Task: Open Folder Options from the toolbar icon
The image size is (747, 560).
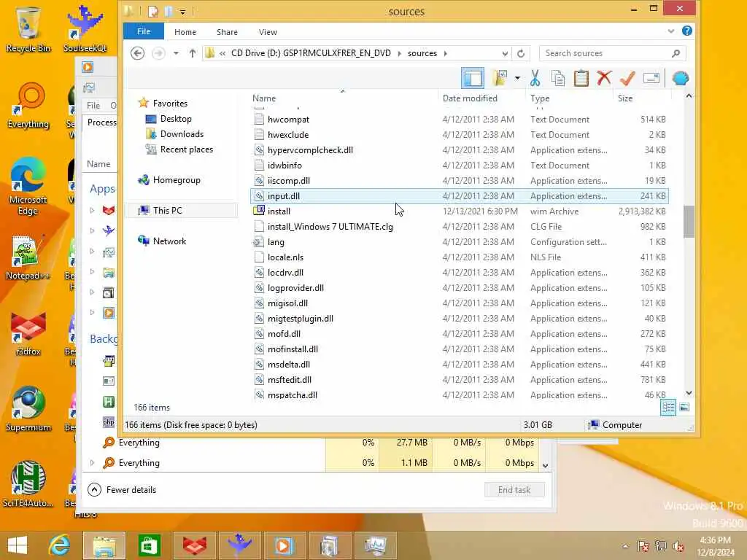Action: pyautogui.click(x=499, y=78)
